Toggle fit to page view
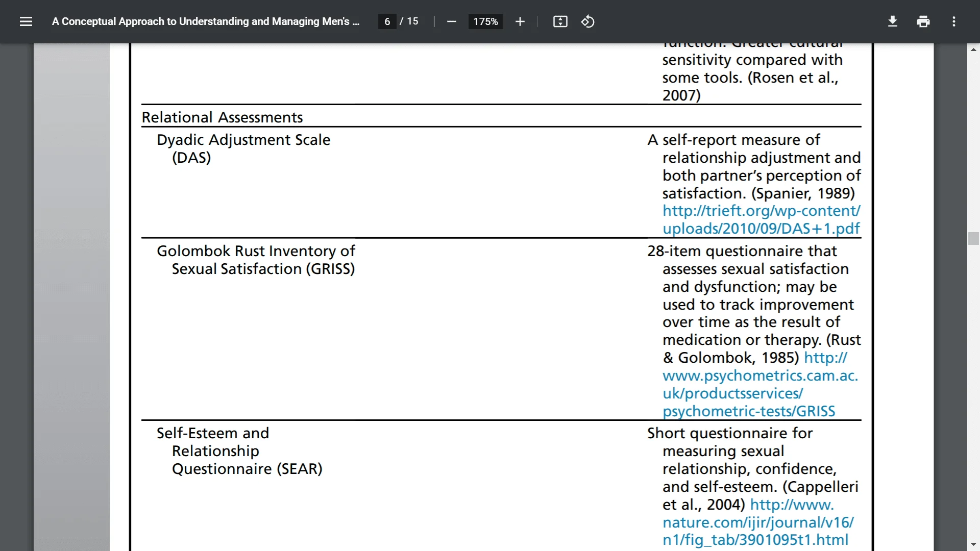 (x=560, y=21)
